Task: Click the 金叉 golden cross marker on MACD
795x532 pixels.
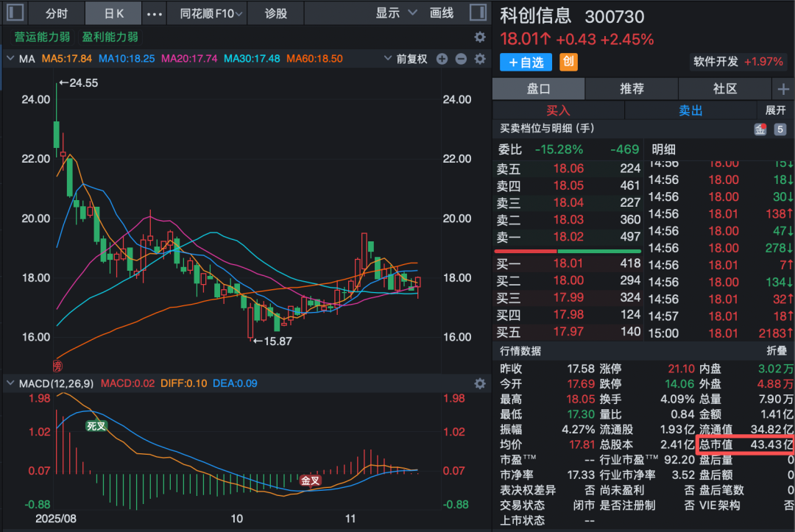Action: (x=310, y=480)
